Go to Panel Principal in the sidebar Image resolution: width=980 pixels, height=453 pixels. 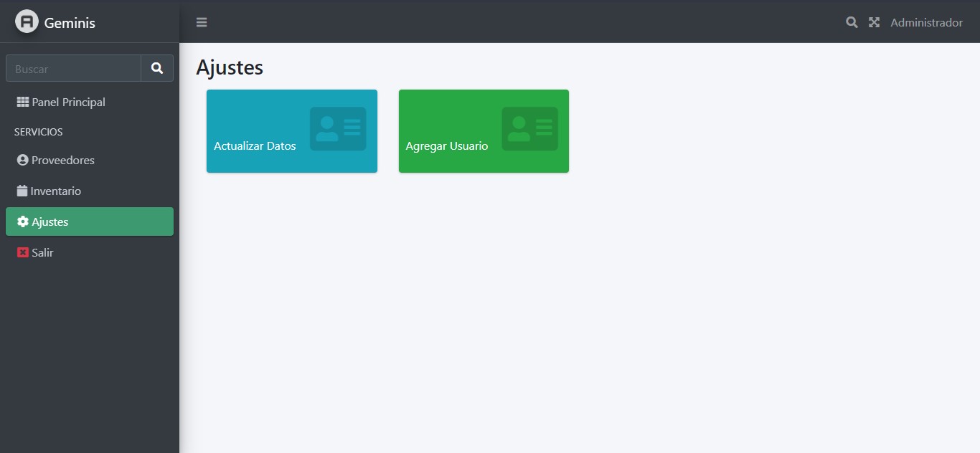click(68, 102)
